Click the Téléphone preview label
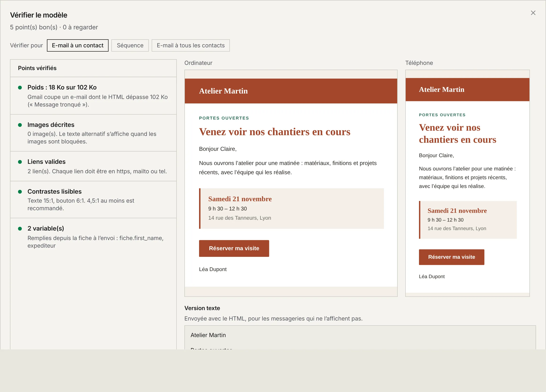 419,63
